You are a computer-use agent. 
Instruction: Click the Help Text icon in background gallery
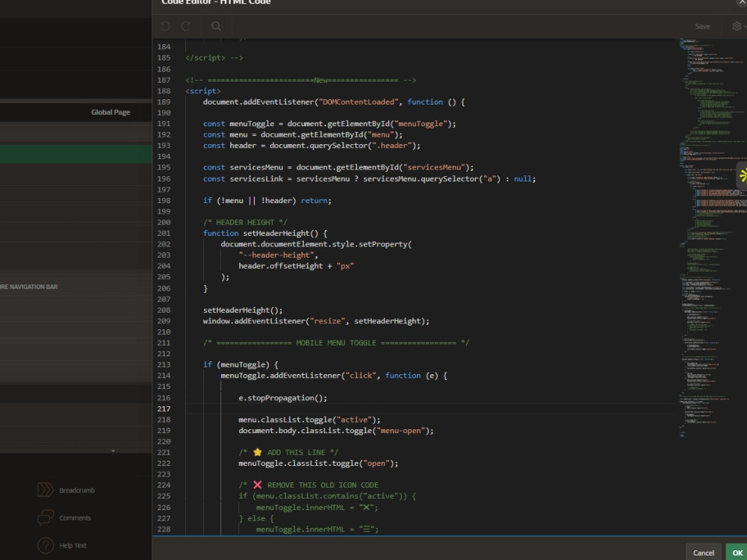click(46, 545)
